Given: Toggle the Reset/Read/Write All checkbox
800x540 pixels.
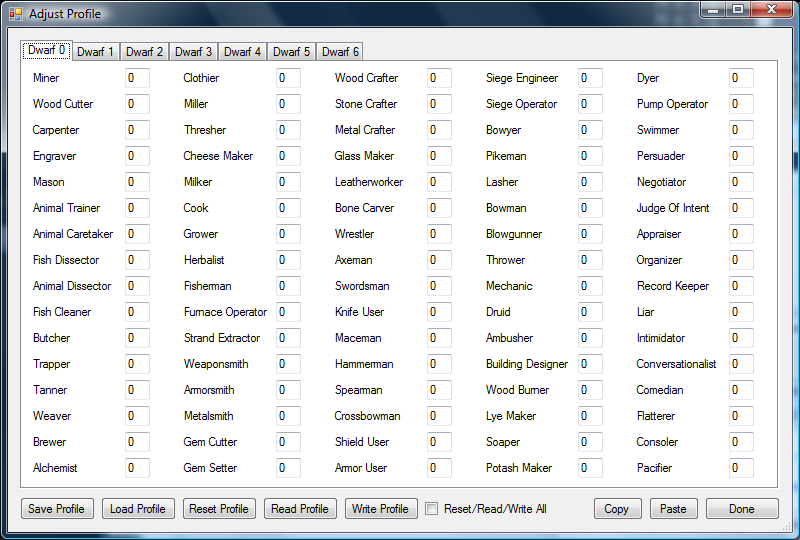Looking at the screenshot, I should click(x=432, y=508).
